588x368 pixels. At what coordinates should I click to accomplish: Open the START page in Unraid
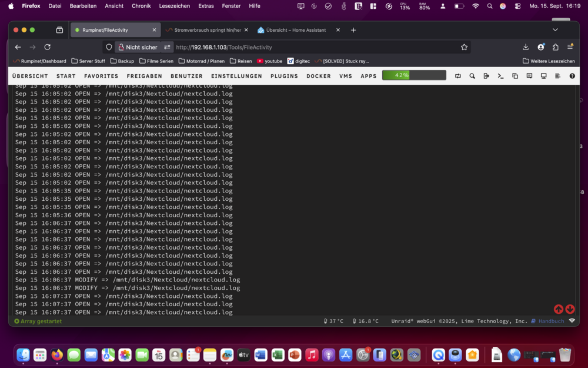click(x=66, y=76)
